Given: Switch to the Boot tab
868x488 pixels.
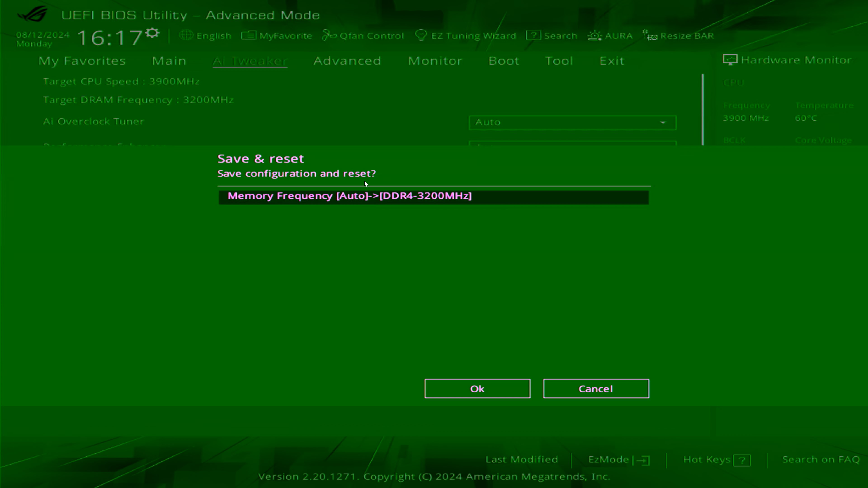Looking at the screenshot, I should pos(504,61).
